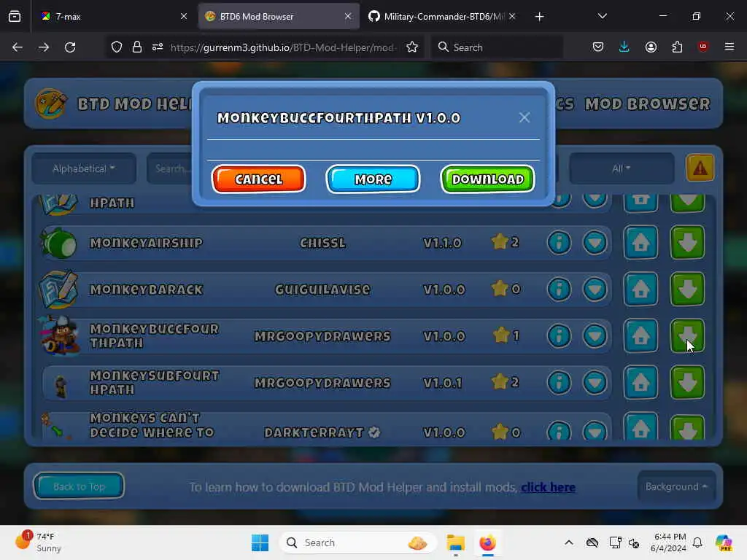Open File Explorer from the taskbar
Screen dimensions: 747x560
click(x=455, y=542)
